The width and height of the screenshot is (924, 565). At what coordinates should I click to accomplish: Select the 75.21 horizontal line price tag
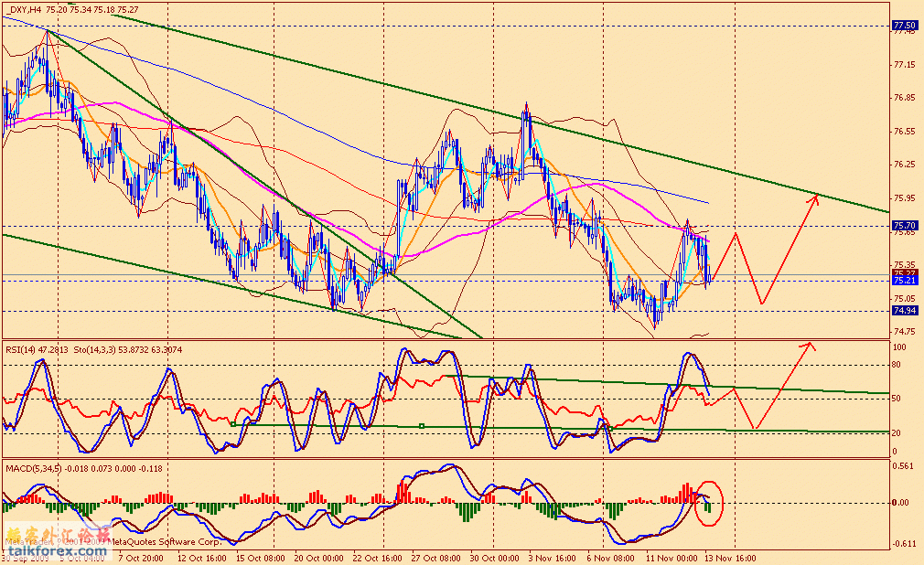click(905, 281)
